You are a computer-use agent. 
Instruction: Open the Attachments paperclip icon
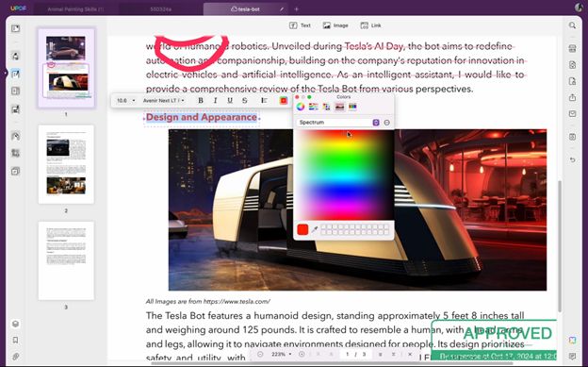point(15,356)
